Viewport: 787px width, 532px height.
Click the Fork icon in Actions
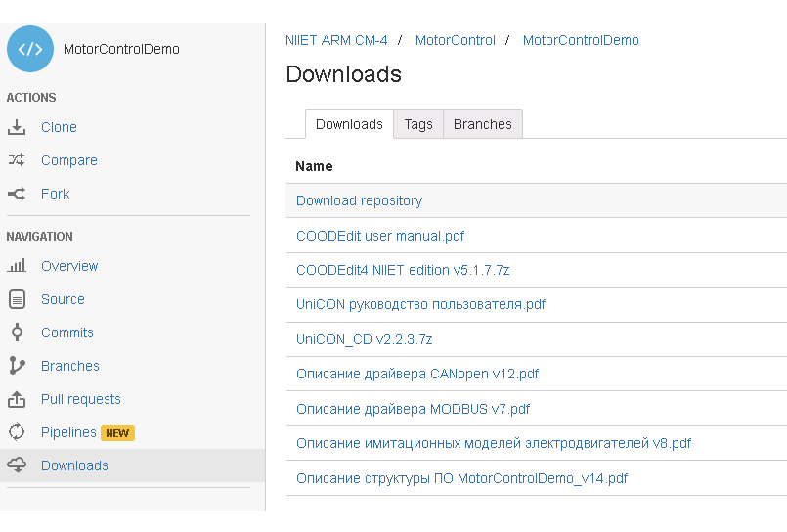click(x=17, y=194)
